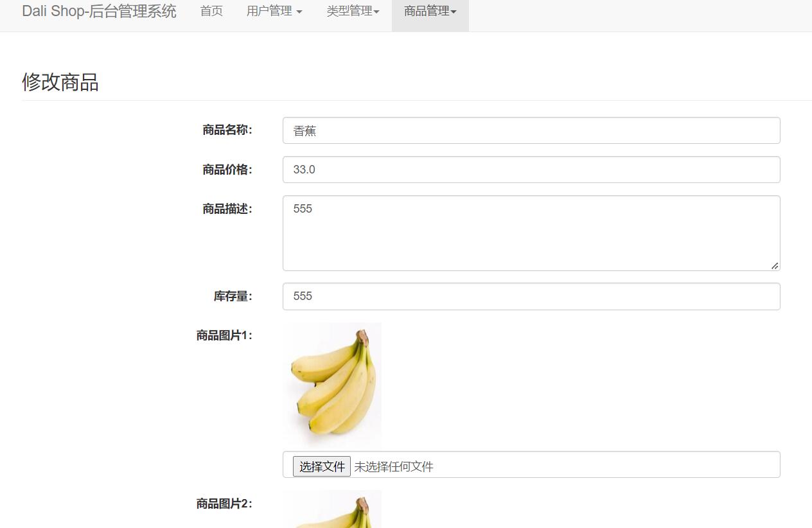Click the 商品图片2 banana thumbnail
812x528 pixels.
pyautogui.click(x=332, y=509)
